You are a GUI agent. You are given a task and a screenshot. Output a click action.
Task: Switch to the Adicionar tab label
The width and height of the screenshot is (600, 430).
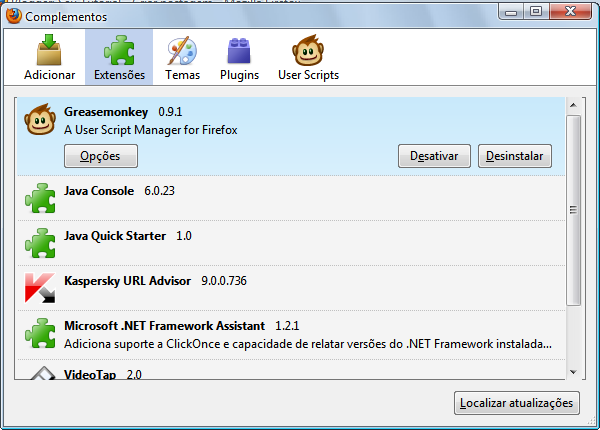[x=49, y=75]
